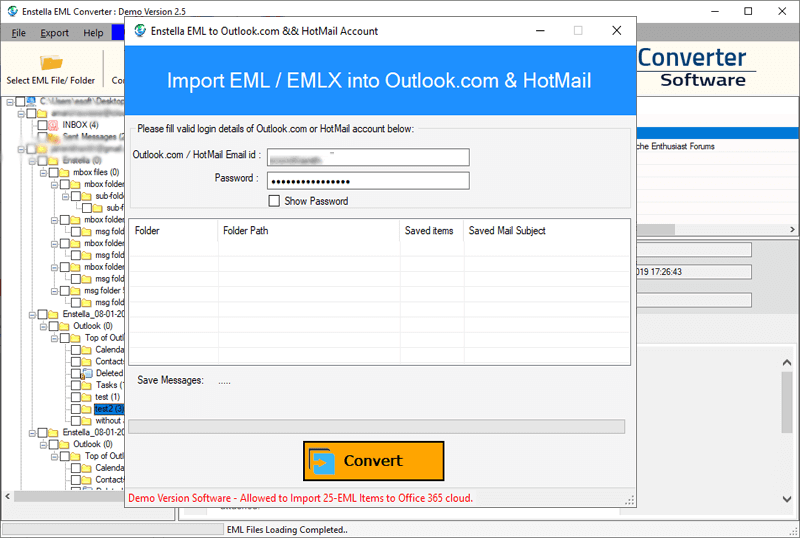Select the test (1) tree item
The height and width of the screenshot is (538, 800).
click(107, 397)
